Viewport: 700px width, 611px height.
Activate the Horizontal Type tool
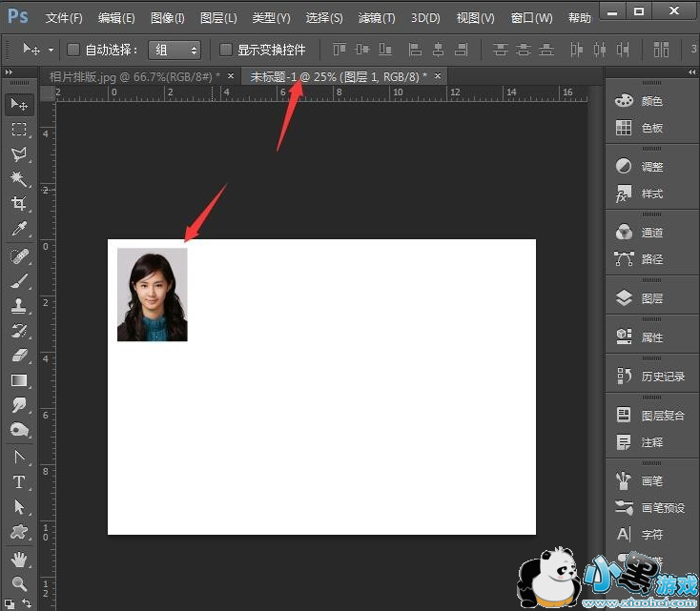point(18,482)
